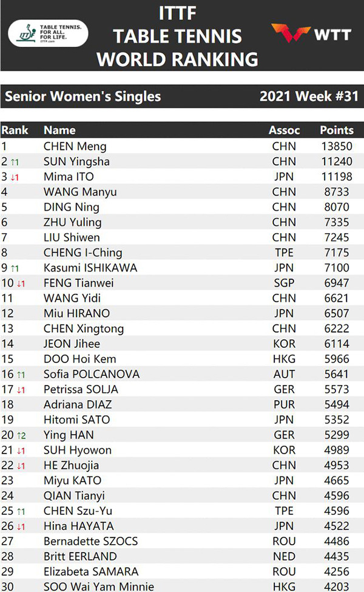Click the Rank column header

coord(15,130)
